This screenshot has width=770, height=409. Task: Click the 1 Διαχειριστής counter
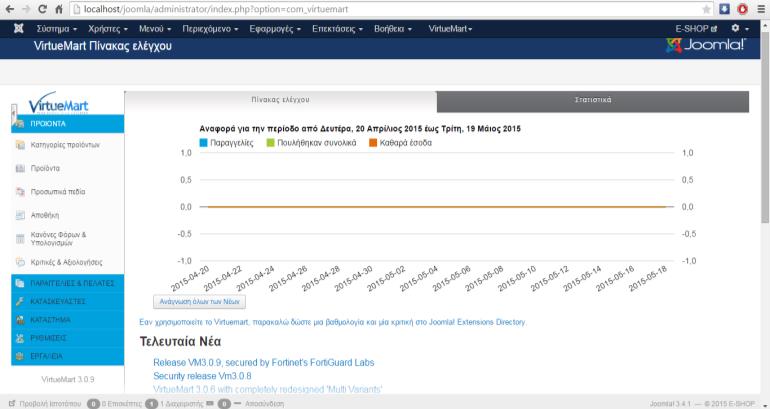(x=174, y=404)
